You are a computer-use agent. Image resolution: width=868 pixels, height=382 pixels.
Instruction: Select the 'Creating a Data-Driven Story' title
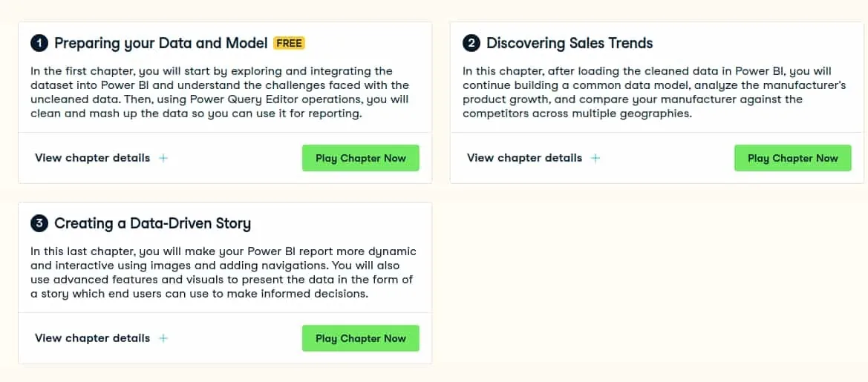tap(153, 223)
